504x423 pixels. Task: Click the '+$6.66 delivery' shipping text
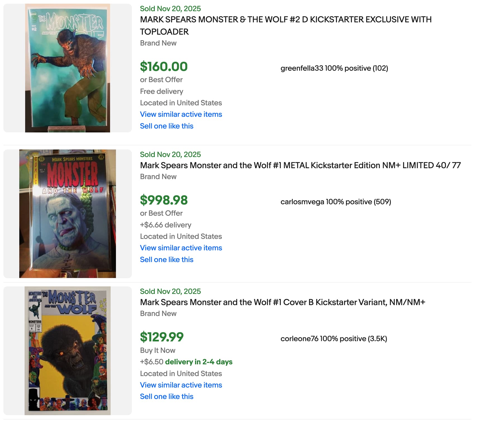(165, 225)
